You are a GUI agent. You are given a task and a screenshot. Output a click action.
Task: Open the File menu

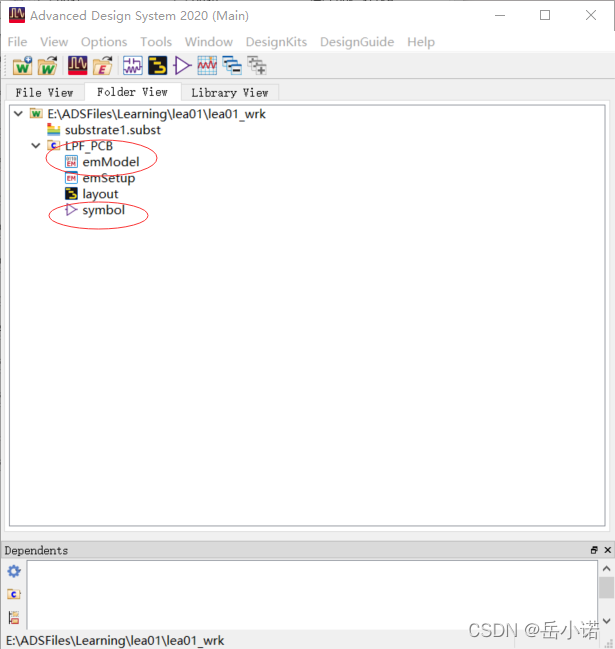tap(17, 42)
